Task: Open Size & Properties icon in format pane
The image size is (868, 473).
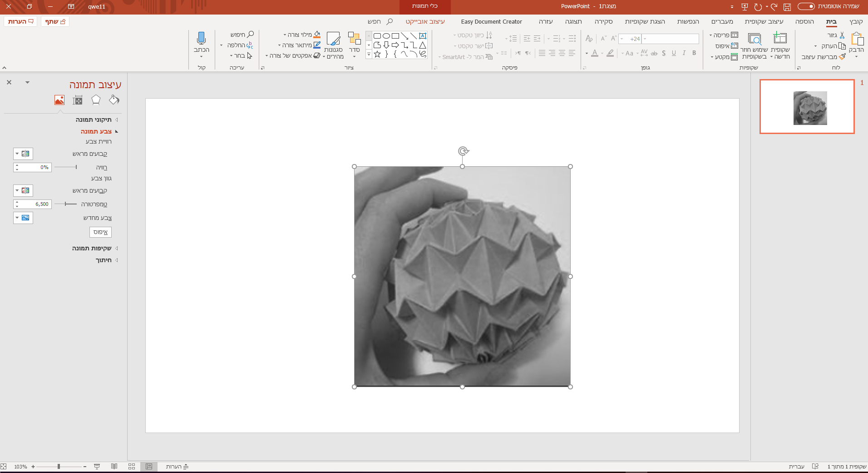Action: (x=78, y=100)
